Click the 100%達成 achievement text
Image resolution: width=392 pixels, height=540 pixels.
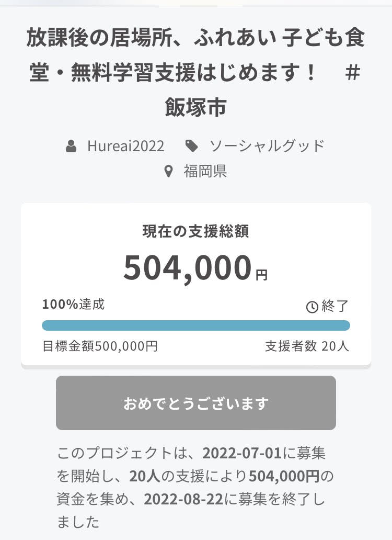click(73, 305)
